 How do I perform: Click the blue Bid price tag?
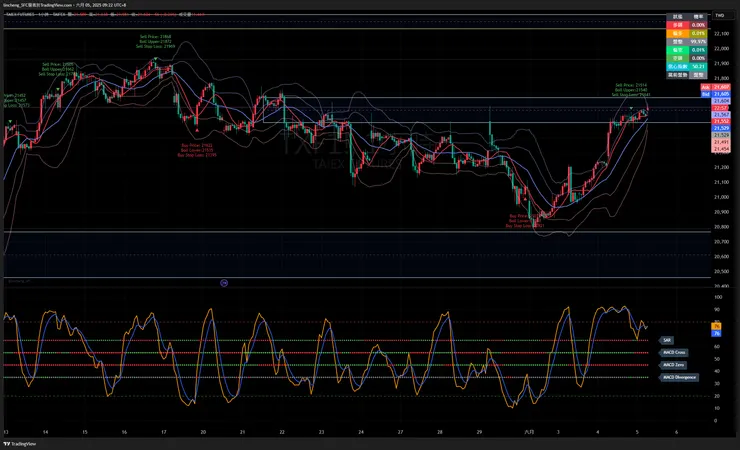[716, 94]
